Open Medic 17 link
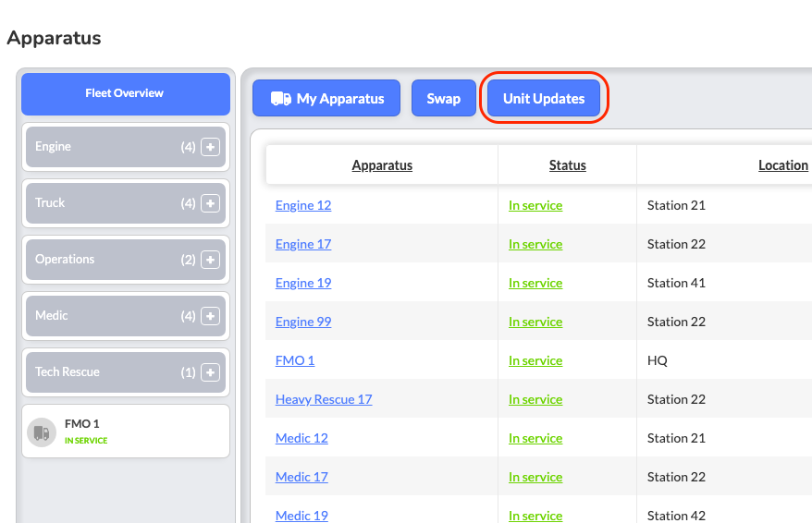 coord(301,477)
